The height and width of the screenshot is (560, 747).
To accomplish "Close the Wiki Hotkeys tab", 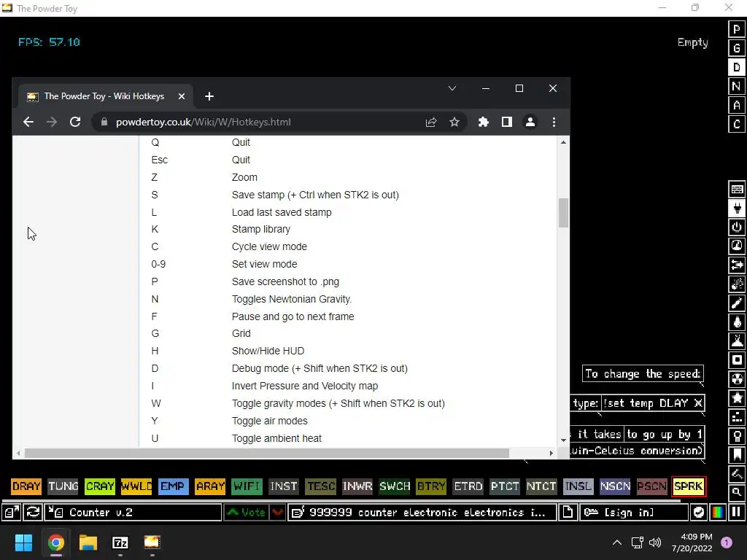I will tap(182, 96).
